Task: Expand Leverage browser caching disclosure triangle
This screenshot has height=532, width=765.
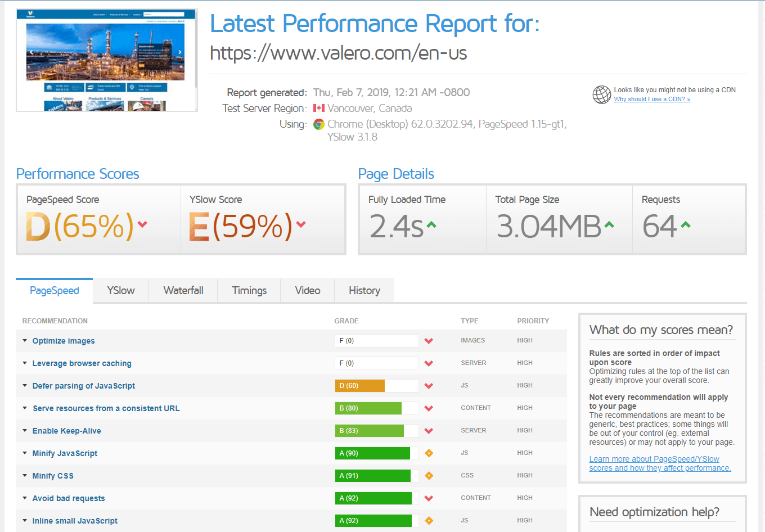Action: pyautogui.click(x=25, y=363)
